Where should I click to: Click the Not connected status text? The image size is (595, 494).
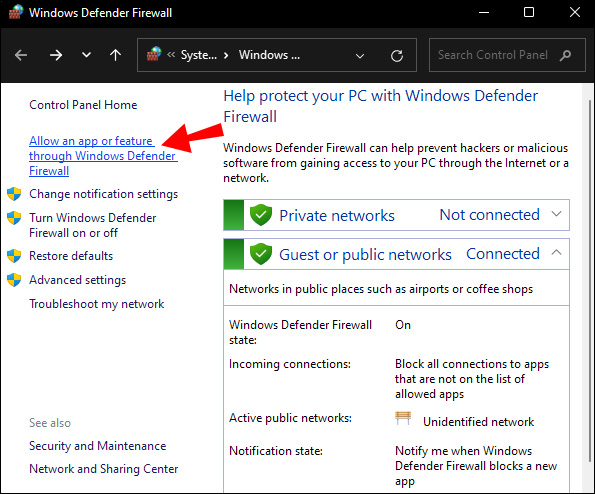coord(490,215)
